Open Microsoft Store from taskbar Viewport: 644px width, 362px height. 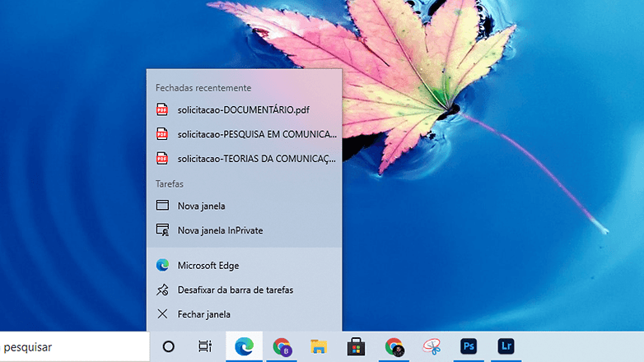pos(356,347)
